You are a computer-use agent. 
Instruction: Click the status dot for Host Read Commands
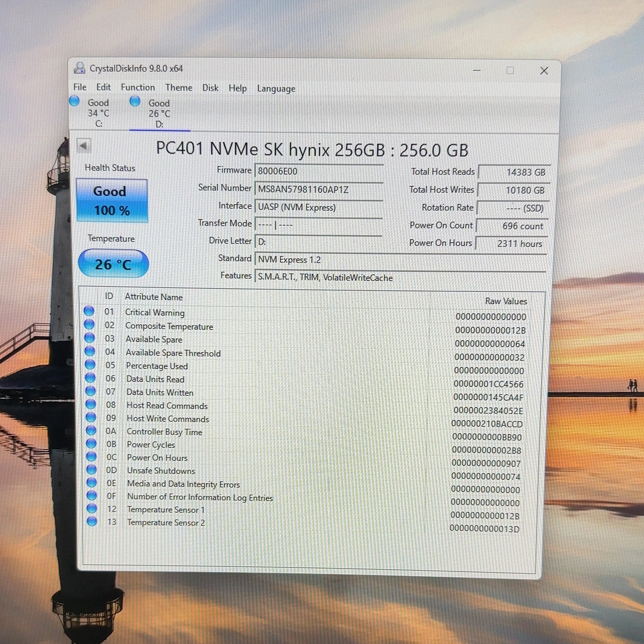pyautogui.click(x=91, y=404)
